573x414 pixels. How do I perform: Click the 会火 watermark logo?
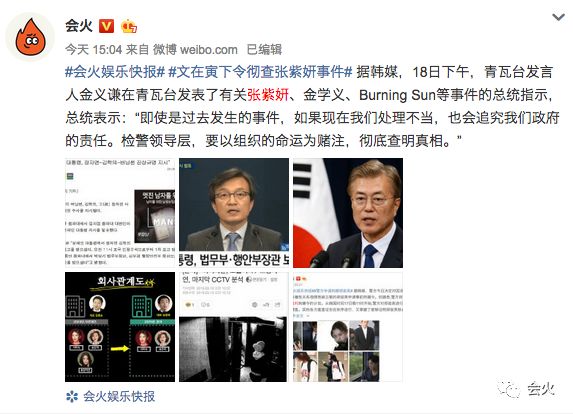526,389
